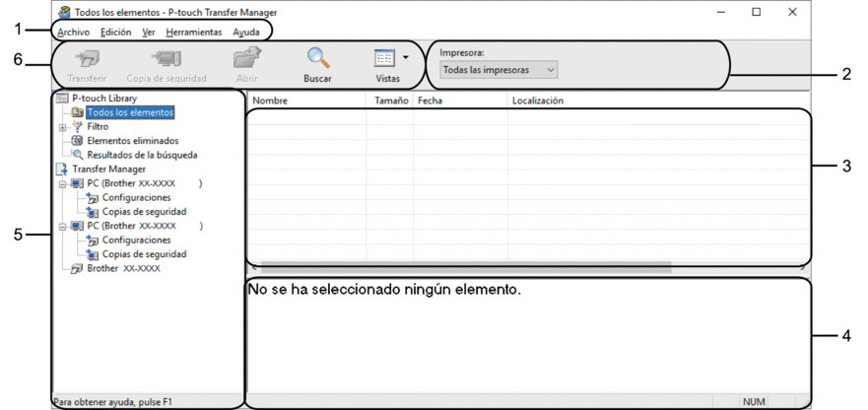Open the Edición menu
868x410 pixels.
click(115, 33)
